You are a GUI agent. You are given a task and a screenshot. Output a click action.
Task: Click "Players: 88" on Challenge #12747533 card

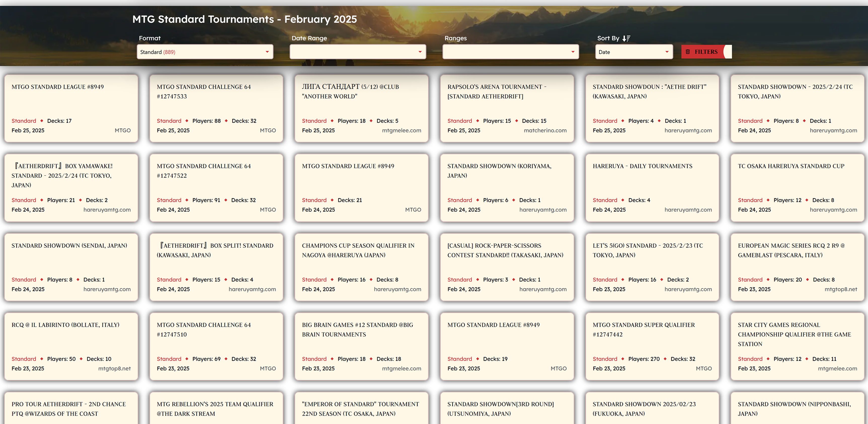(207, 121)
